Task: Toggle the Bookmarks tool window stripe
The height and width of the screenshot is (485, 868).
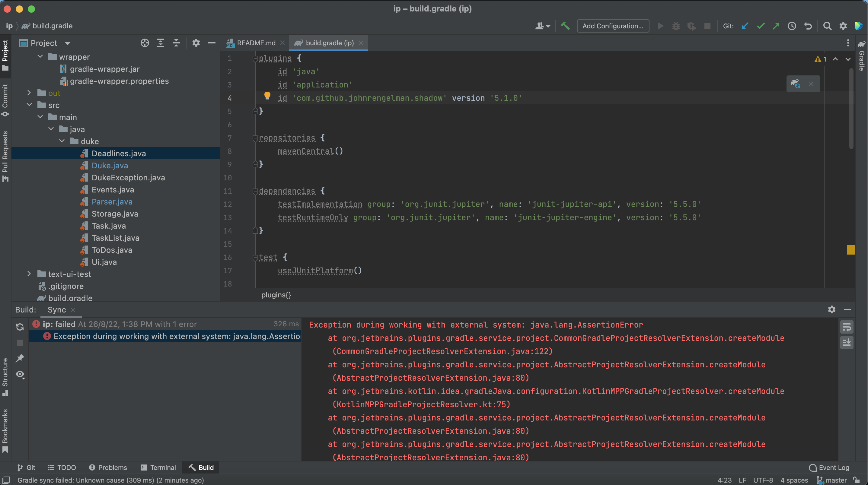Action: point(5,431)
